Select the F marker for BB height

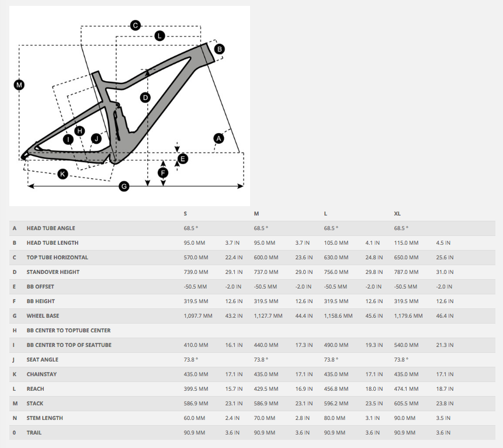163,173
